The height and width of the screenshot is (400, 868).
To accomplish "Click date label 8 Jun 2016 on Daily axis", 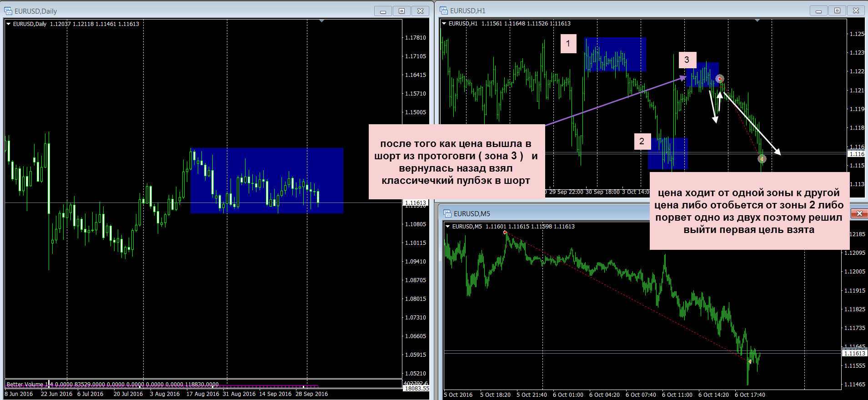I will pos(19,394).
